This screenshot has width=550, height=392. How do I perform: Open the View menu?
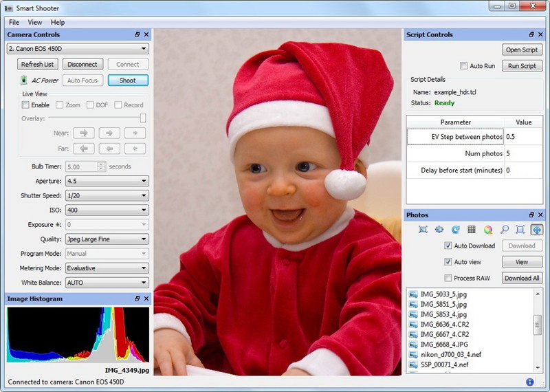pyautogui.click(x=35, y=23)
